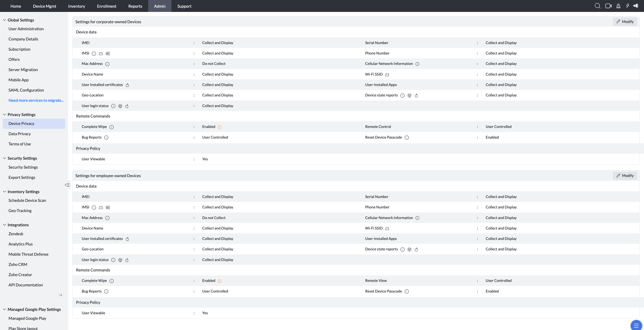This screenshot has height=330, width=644.
Task: Info icon beside corporate Complete Wipe
Action: pos(112,127)
